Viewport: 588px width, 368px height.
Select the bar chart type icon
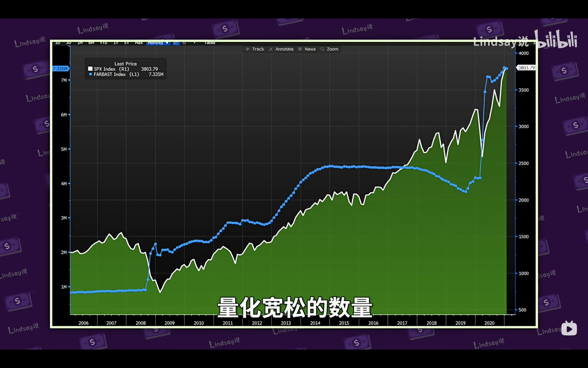(x=184, y=43)
